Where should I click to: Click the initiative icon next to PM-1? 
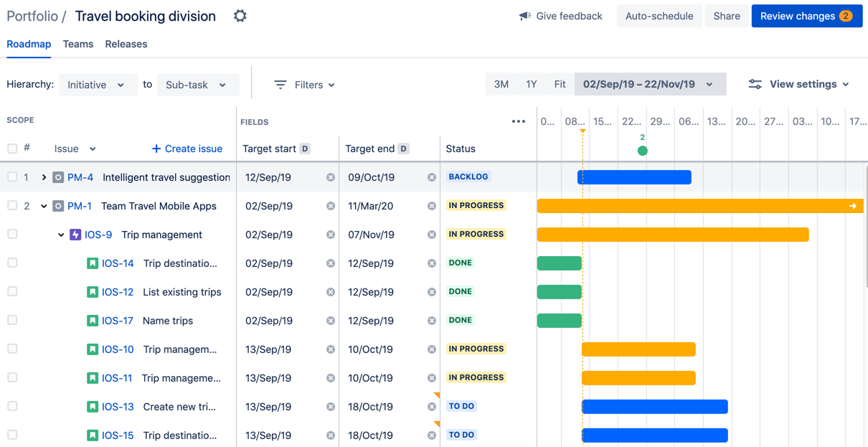pos(58,206)
